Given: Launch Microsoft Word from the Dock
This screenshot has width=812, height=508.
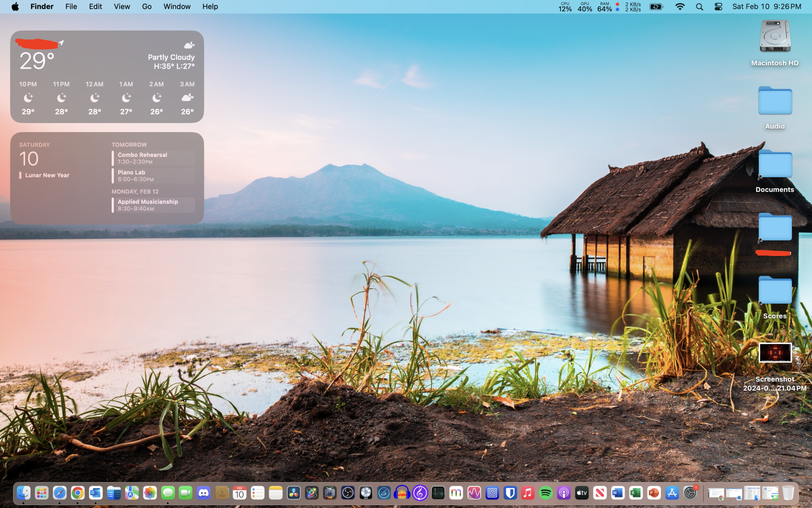Looking at the screenshot, I should point(618,493).
